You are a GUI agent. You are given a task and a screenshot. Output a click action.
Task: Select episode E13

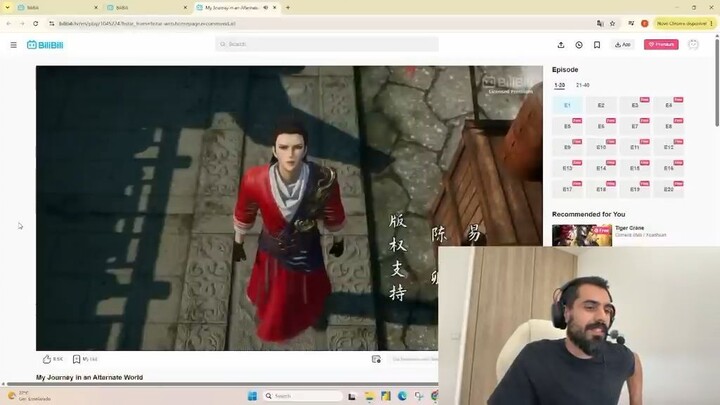[567, 169]
